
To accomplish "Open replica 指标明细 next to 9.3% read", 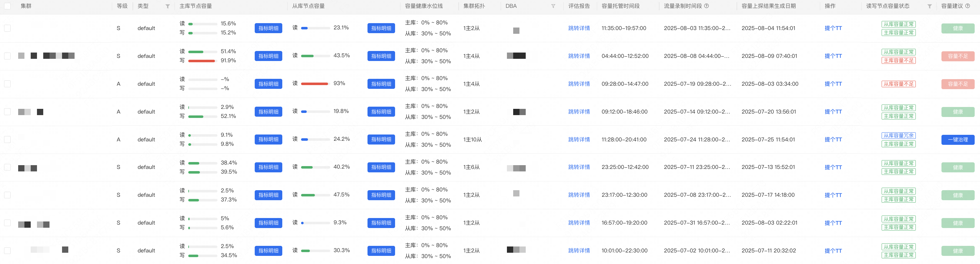I will pos(381,223).
